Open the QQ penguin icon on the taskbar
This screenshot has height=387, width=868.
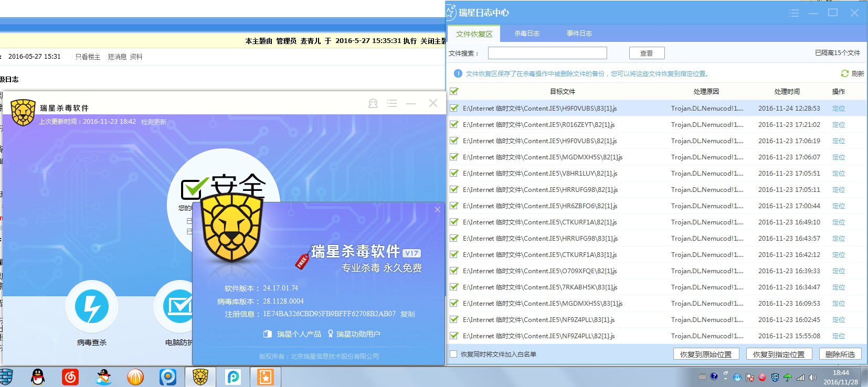coord(38,377)
